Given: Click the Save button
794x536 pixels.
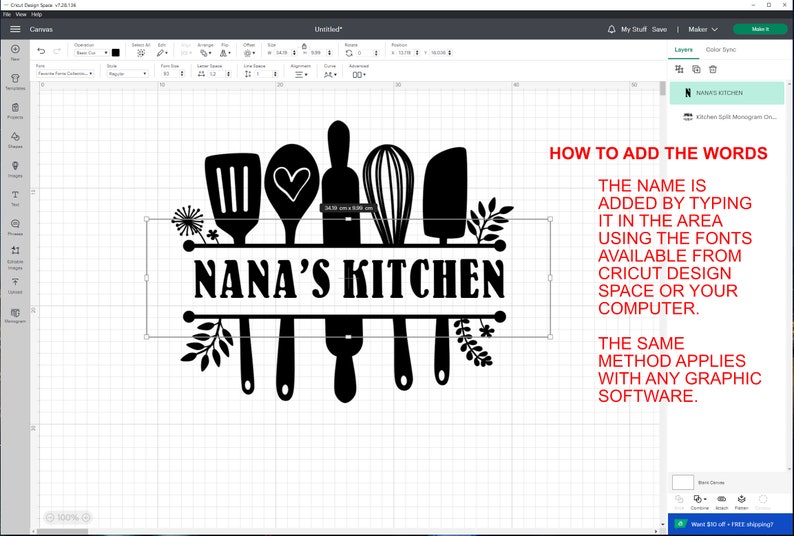Looking at the screenshot, I should coord(659,29).
